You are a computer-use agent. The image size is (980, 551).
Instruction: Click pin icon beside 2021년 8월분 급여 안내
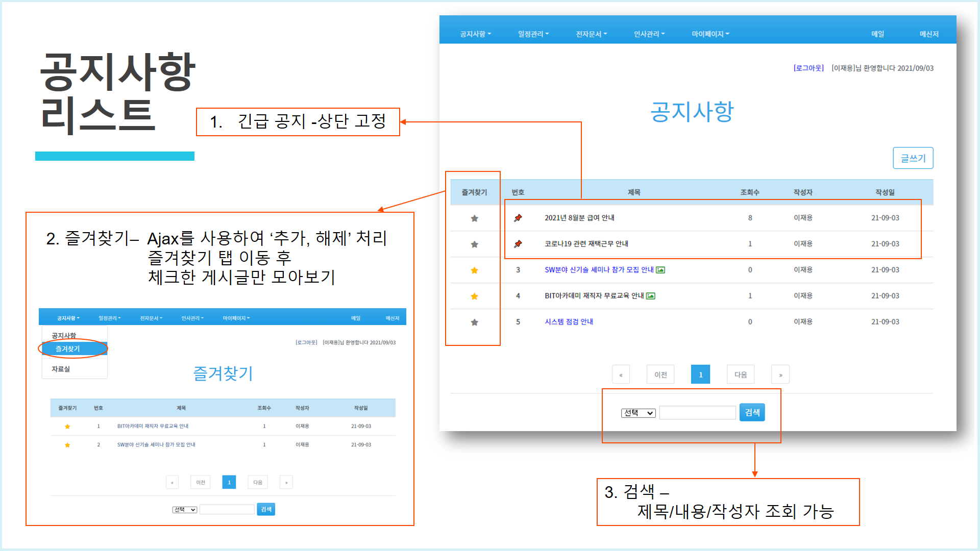coord(518,218)
